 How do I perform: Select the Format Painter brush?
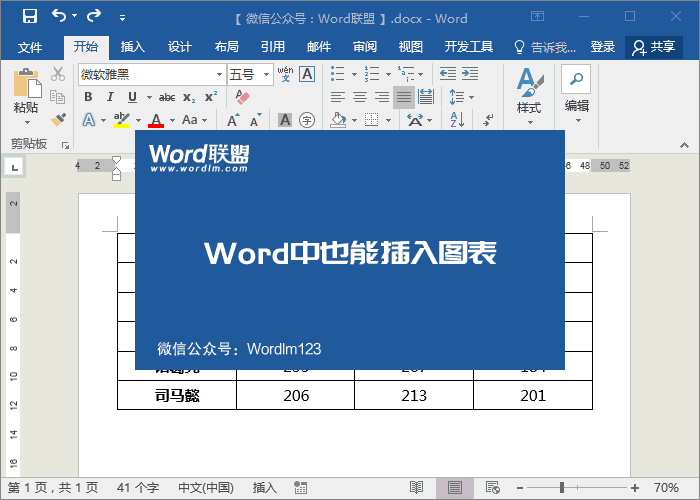click(58, 119)
